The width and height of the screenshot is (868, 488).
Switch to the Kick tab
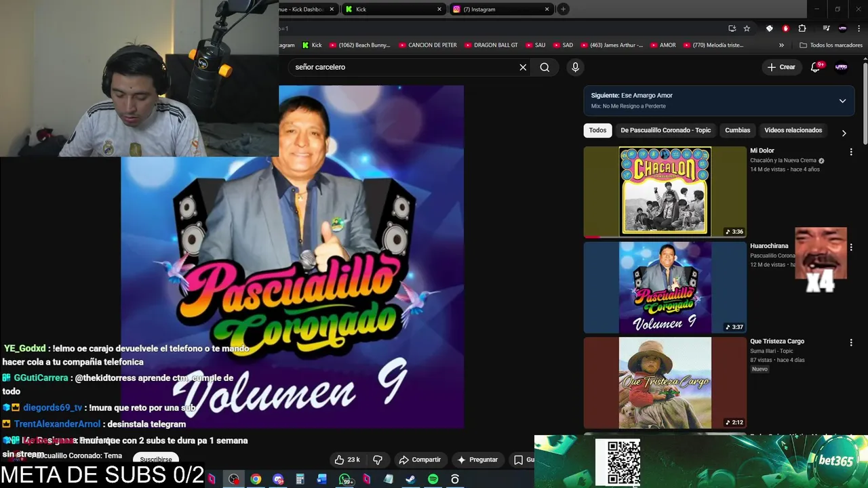[x=393, y=9]
